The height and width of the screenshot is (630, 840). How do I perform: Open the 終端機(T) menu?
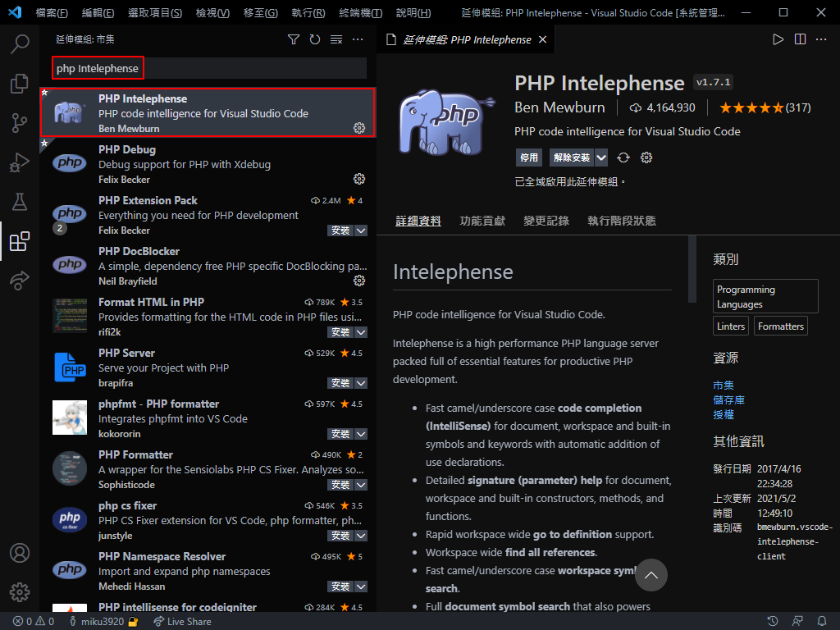pos(361,12)
